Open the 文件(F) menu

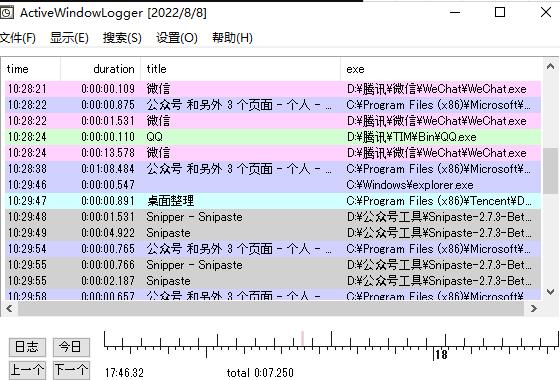(18, 38)
